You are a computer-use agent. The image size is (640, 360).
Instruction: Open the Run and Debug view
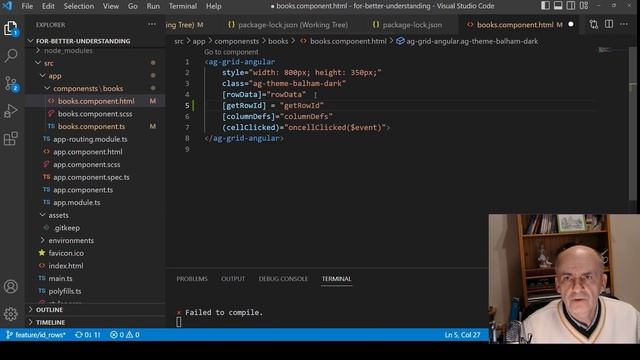tap(11, 111)
